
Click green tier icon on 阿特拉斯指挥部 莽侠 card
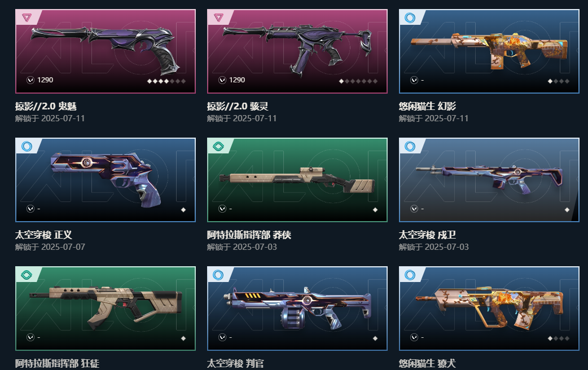pos(218,146)
